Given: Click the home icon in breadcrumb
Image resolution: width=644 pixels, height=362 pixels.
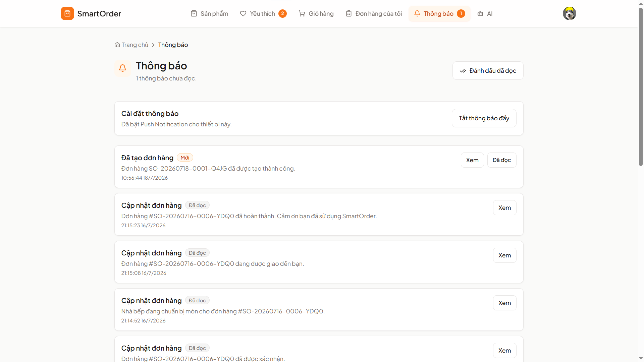Looking at the screenshot, I should pos(117,45).
